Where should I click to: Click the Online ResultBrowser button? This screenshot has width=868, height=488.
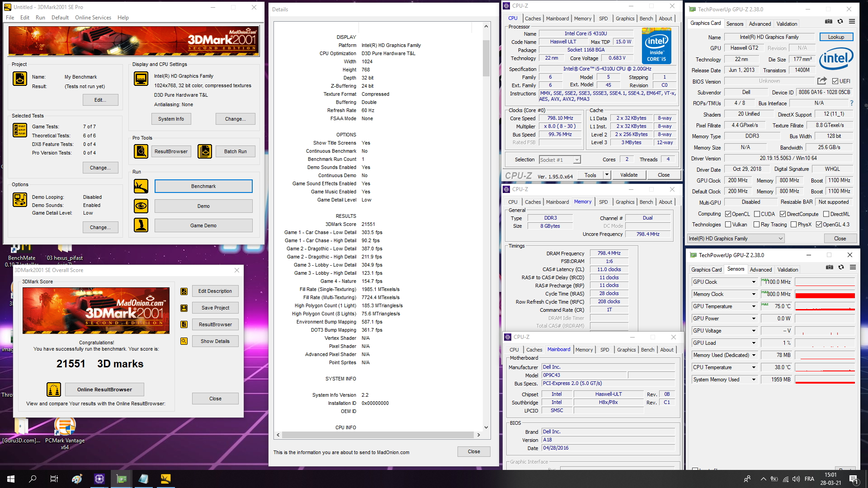(104, 389)
